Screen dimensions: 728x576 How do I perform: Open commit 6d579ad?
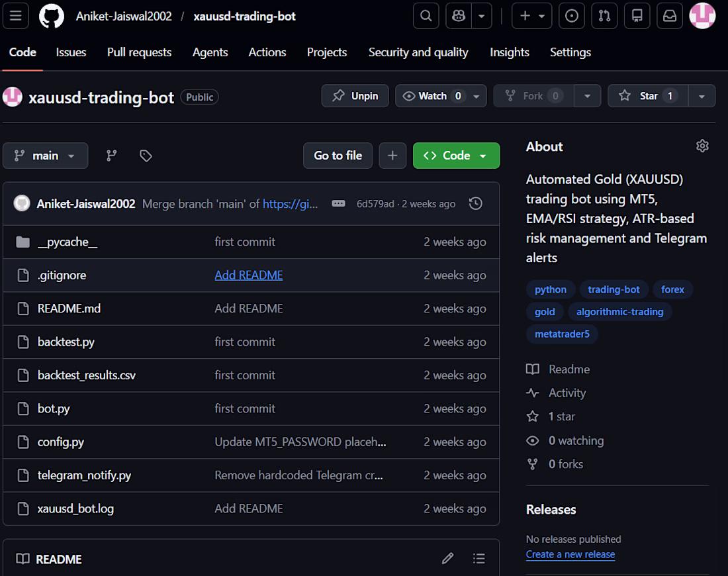375,204
